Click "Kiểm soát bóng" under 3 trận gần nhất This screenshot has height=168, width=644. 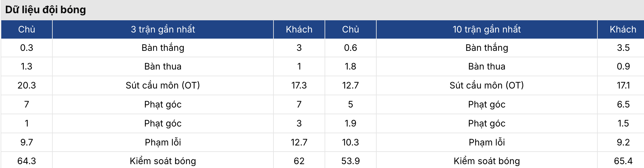[163, 161]
